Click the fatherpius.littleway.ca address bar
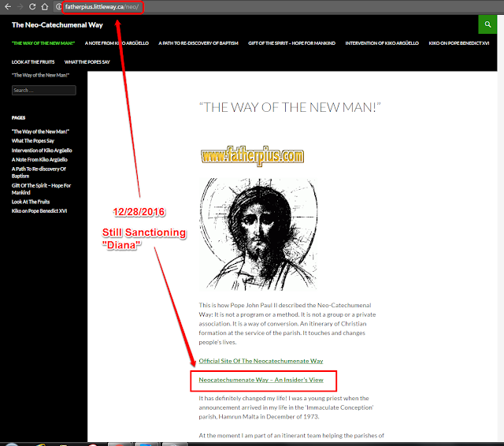 pos(102,7)
